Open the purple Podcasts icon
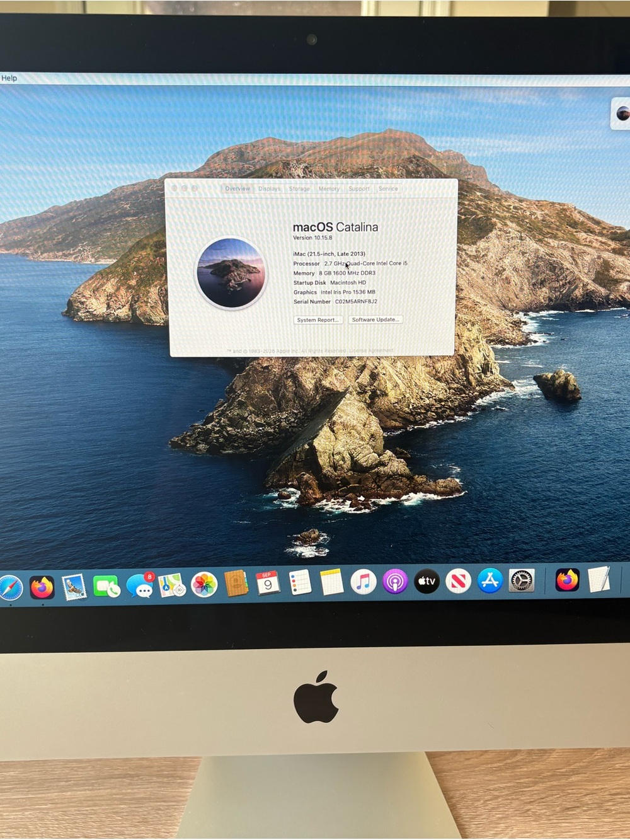This screenshot has width=630, height=840. (395, 581)
